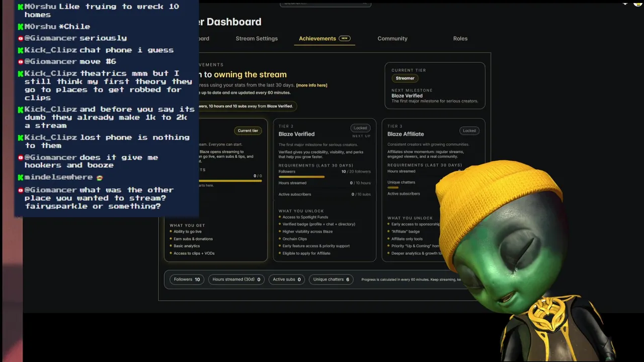
Task: Click the Locked badge on Blaze Verified card
Action: [x=360, y=128]
